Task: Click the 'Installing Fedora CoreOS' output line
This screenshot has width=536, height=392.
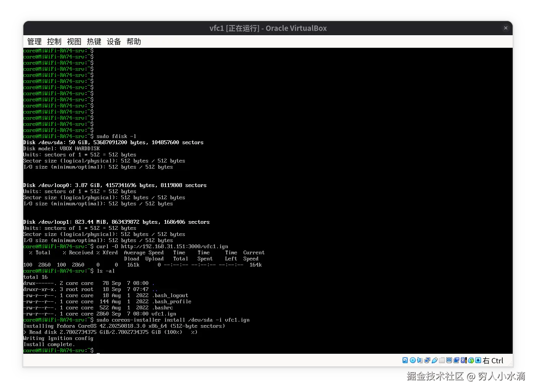Action: pos(124,326)
